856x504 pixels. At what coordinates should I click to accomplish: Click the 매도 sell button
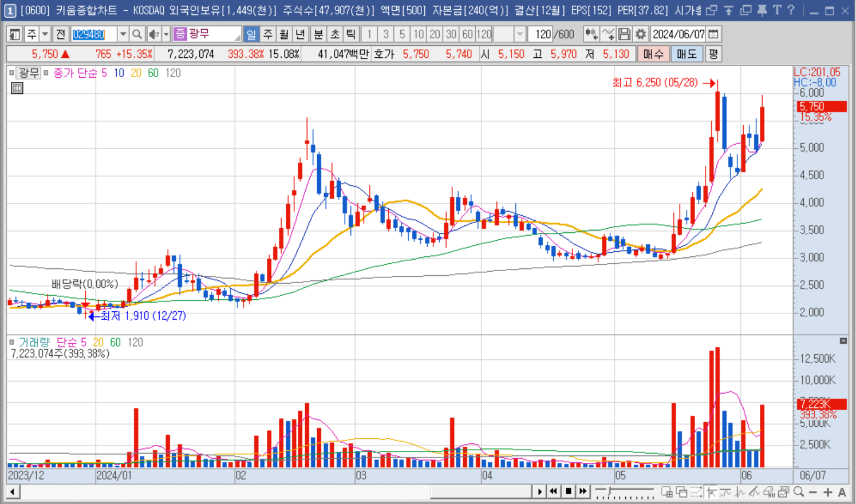point(687,54)
